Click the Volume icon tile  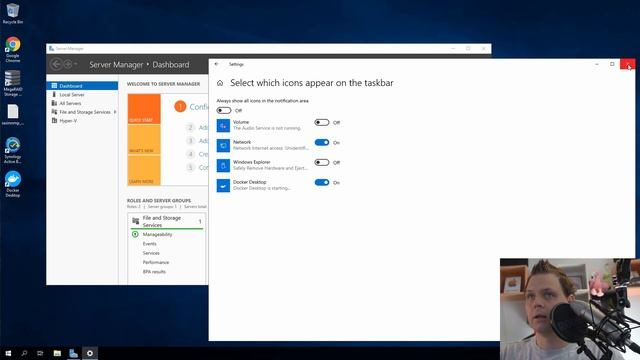(223, 125)
